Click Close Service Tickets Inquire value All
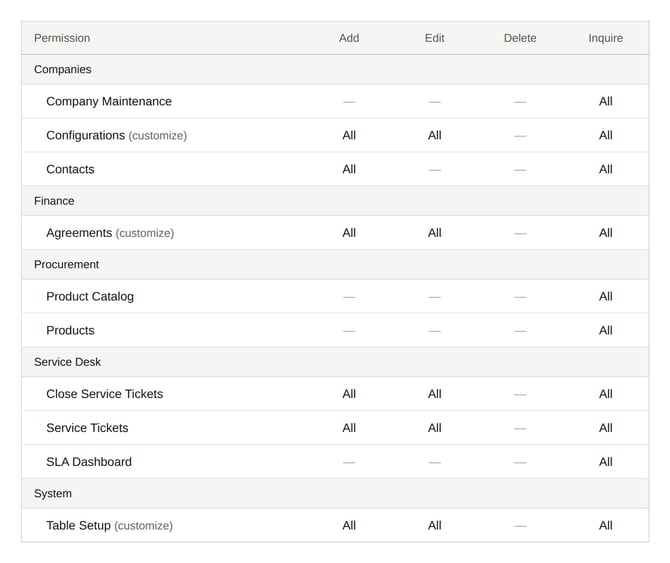670x563 pixels. [605, 394]
